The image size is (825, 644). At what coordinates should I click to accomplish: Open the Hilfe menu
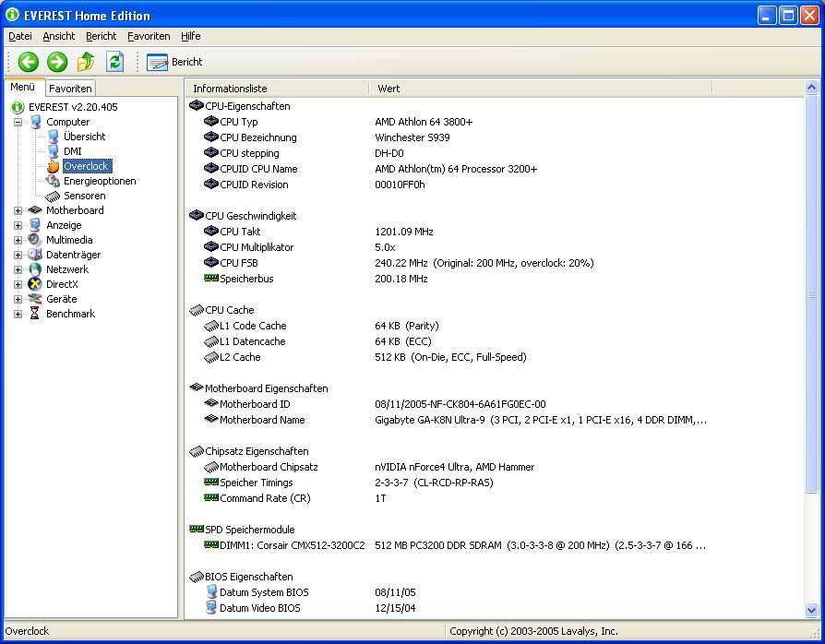pyautogui.click(x=190, y=36)
